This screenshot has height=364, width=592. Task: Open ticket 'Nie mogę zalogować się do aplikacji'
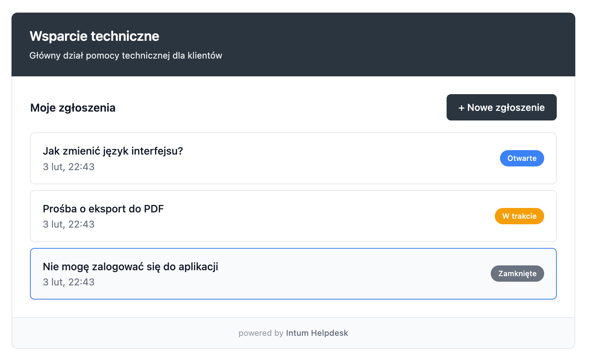coord(130,267)
